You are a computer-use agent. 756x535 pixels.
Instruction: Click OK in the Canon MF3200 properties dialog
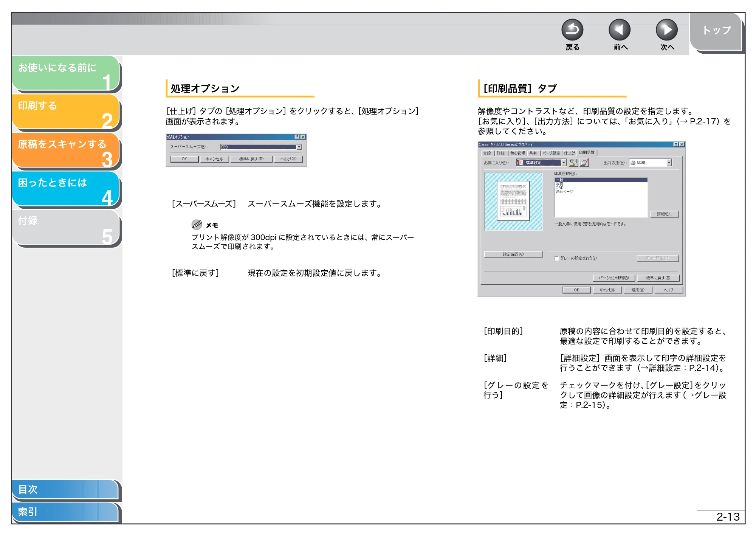pos(576,290)
